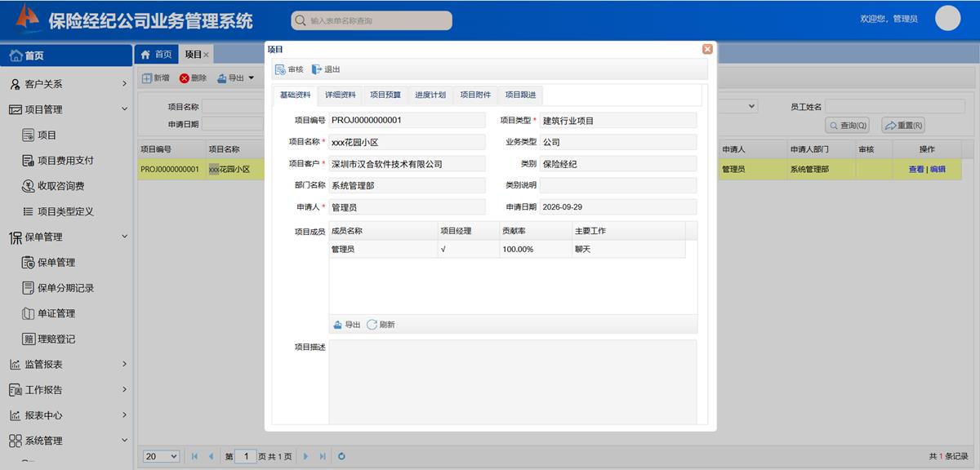Open 基础资料 tab

[x=295, y=95]
